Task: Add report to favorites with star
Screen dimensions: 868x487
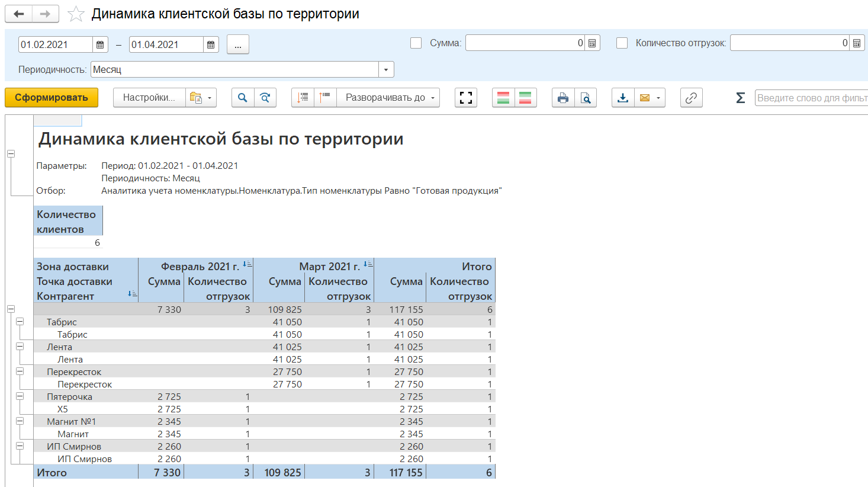Action: click(76, 14)
